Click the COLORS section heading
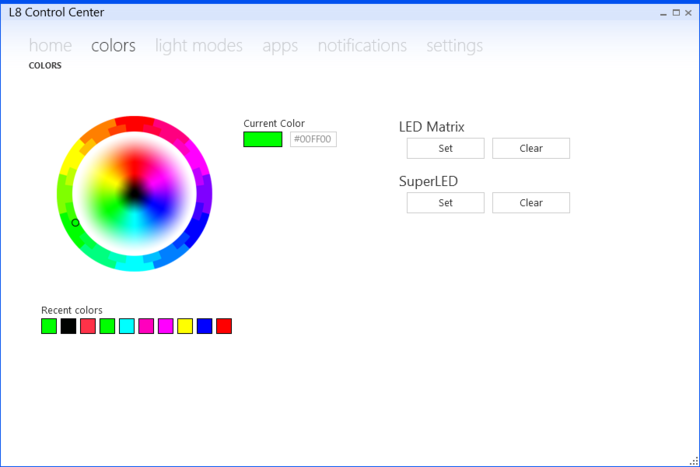700x467 pixels. pyautogui.click(x=45, y=66)
